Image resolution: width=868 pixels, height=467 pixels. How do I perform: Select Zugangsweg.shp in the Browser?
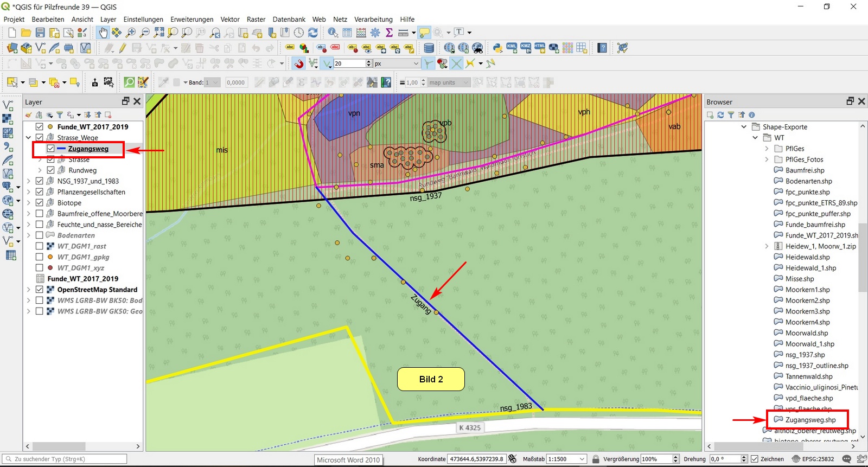tap(810, 420)
